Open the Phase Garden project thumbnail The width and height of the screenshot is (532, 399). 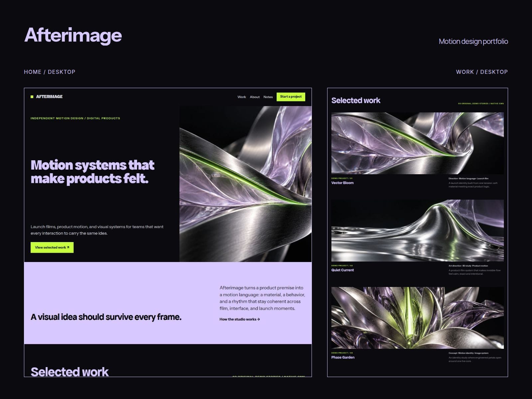coord(417,318)
